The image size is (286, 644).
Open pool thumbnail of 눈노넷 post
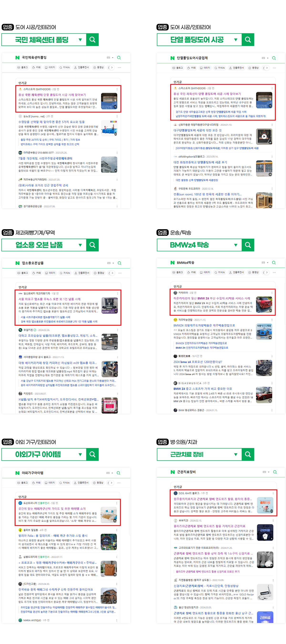(109, 128)
